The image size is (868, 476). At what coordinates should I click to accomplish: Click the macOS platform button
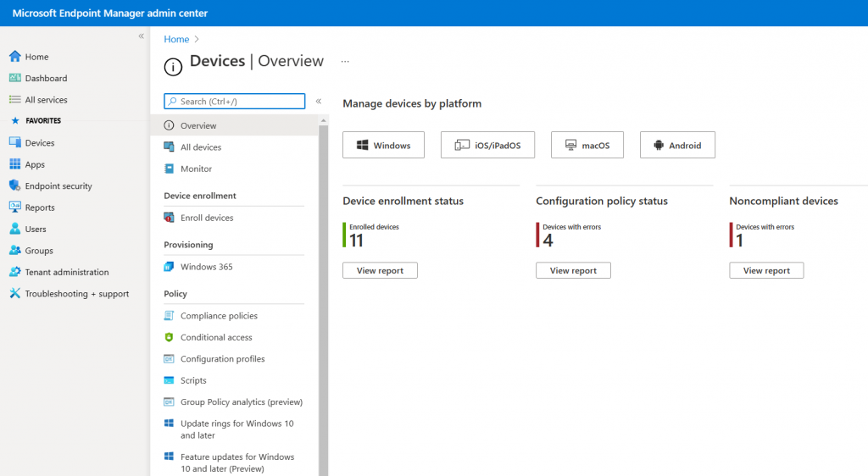(x=587, y=145)
